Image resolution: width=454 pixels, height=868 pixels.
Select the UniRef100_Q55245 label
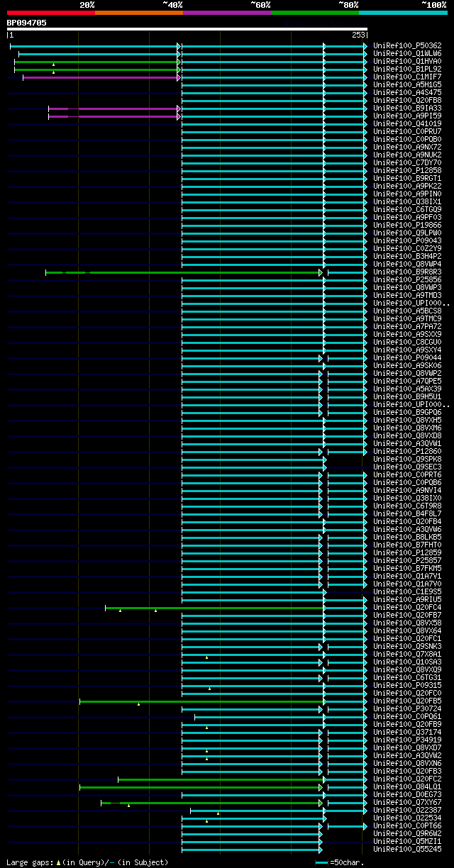pyautogui.click(x=407, y=850)
